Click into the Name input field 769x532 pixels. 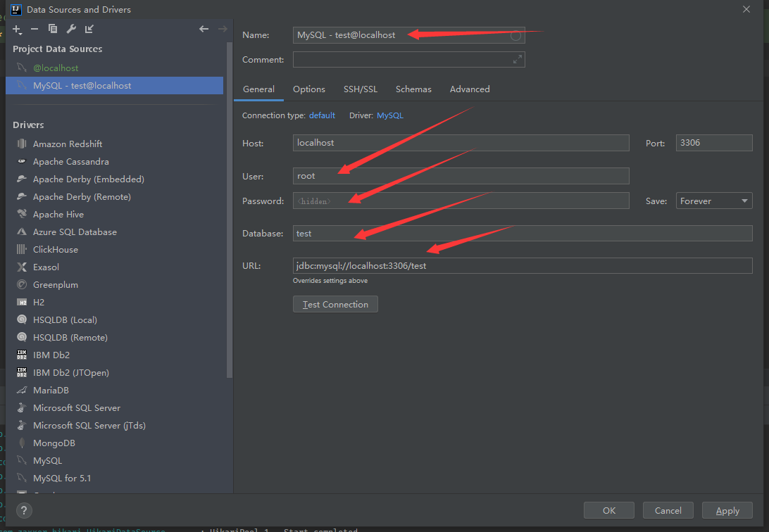click(x=409, y=35)
